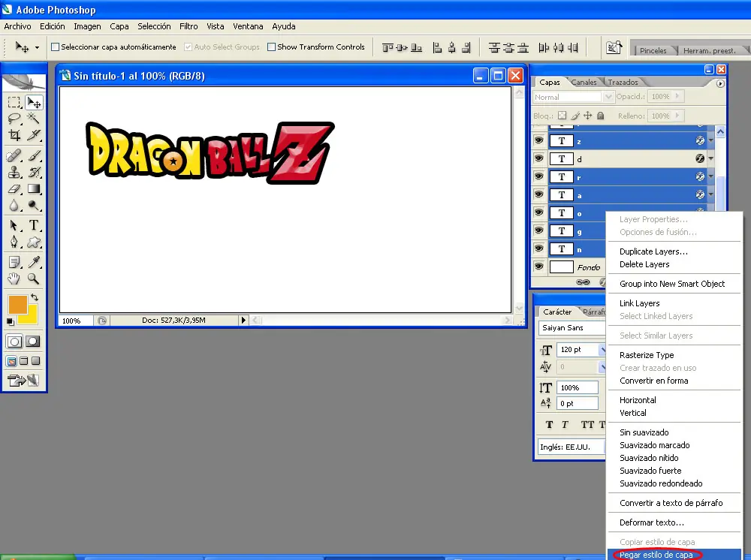This screenshot has width=751, height=560.
Task: Hide the Fondo layer
Action: pos(538,266)
